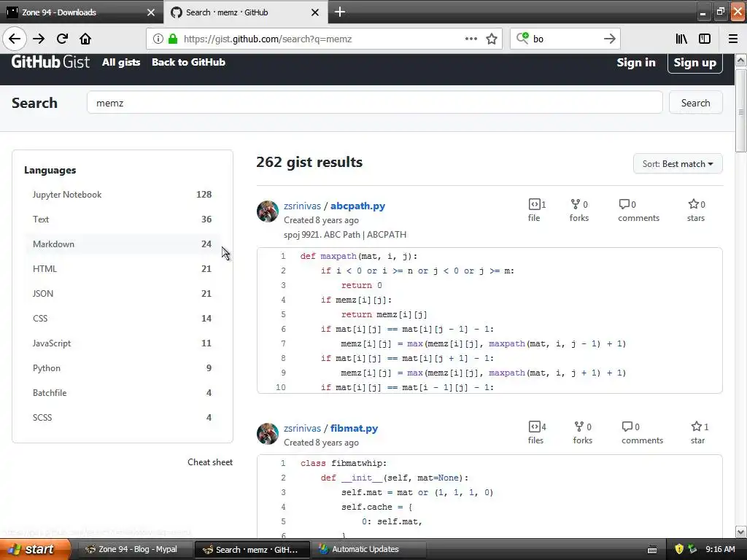The image size is (747, 560).
Task: Open comments icon for fibmat.py gist
Action: coord(627,427)
